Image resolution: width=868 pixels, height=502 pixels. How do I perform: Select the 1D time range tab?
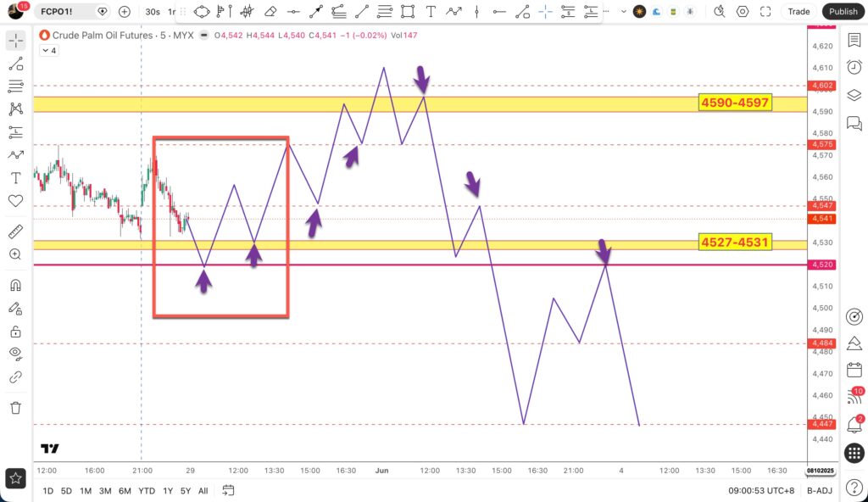48,491
